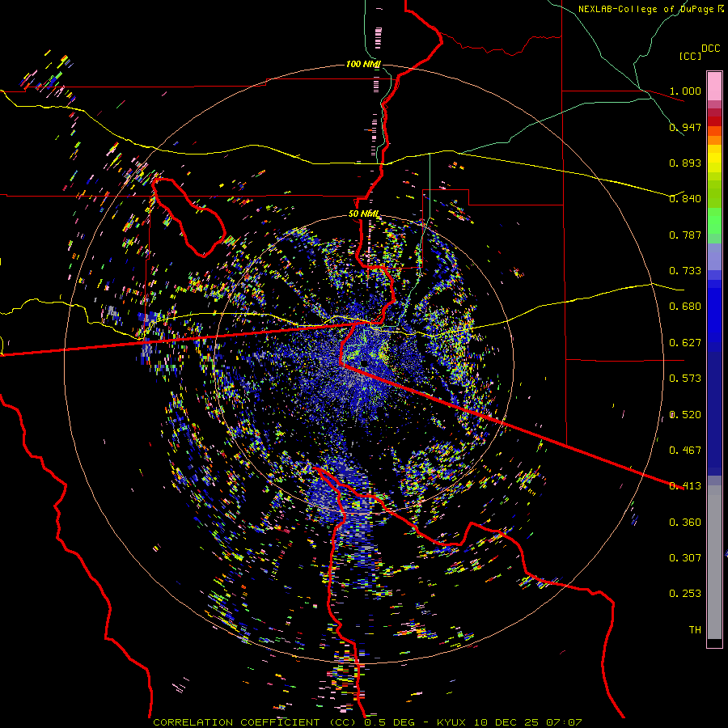Click the 0.413 legend value

pyautogui.click(x=685, y=486)
